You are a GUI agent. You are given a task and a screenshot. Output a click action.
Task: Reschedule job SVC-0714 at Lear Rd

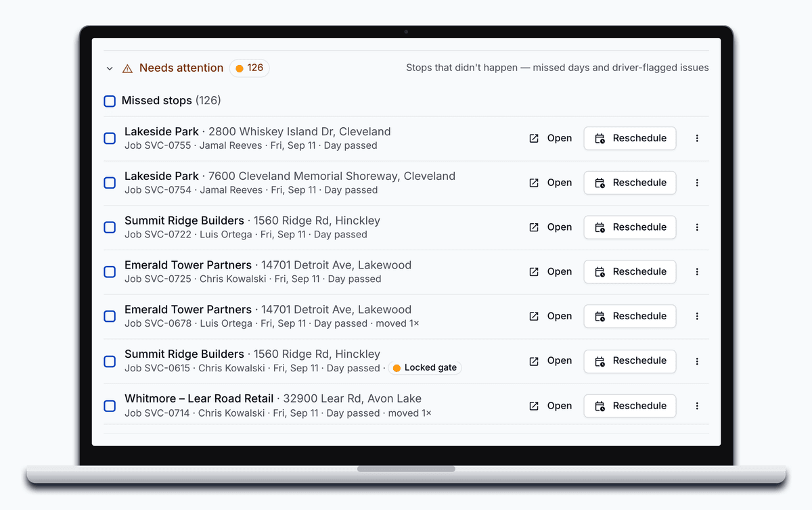click(x=630, y=406)
